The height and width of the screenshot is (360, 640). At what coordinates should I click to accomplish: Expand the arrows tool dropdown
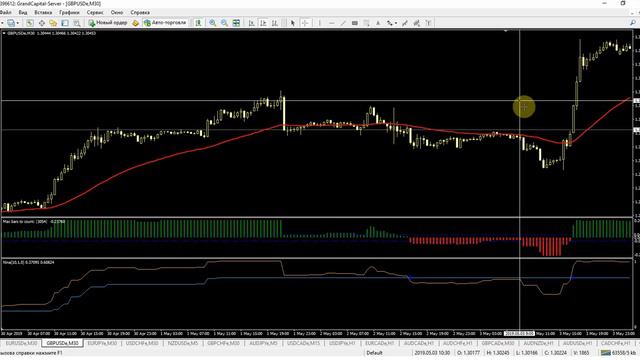(x=396, y=23)
